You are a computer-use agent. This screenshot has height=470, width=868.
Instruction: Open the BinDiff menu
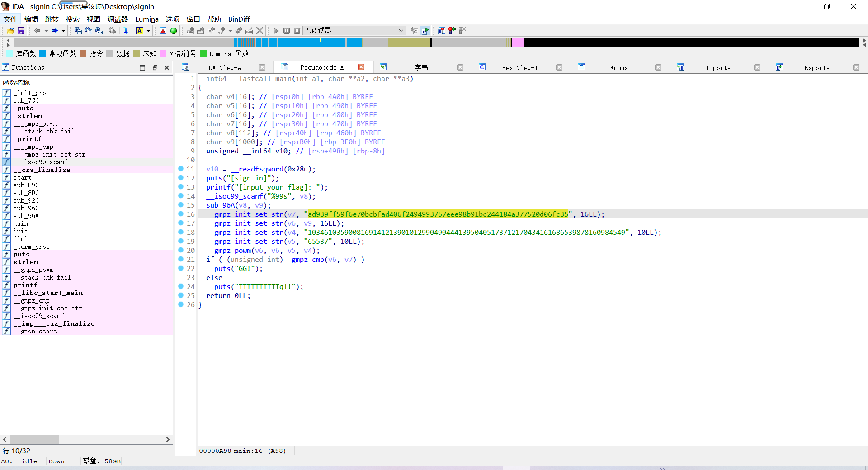239,19
